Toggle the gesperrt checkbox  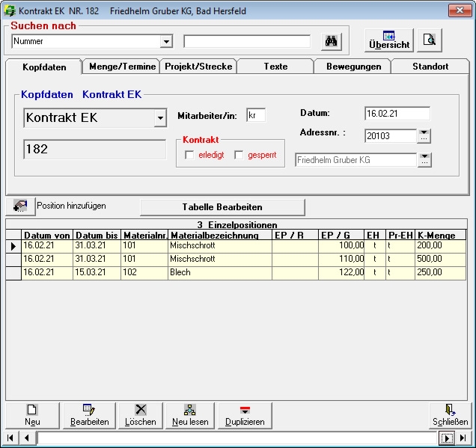point(239,155)
